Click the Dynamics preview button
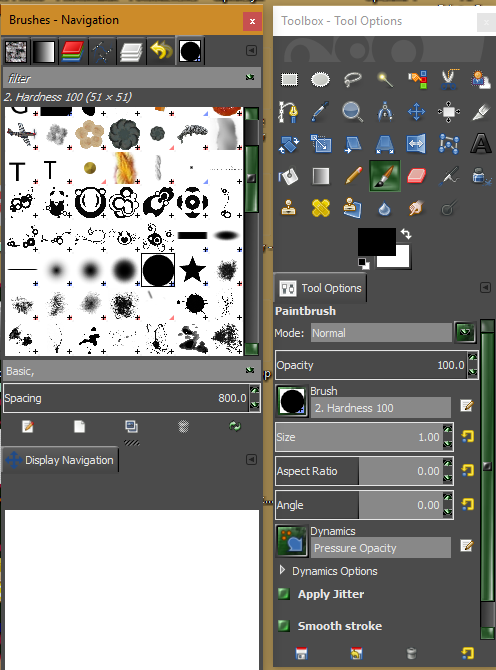Image resolution: width=496 pixels, height=670 pixels. [292, 541]
